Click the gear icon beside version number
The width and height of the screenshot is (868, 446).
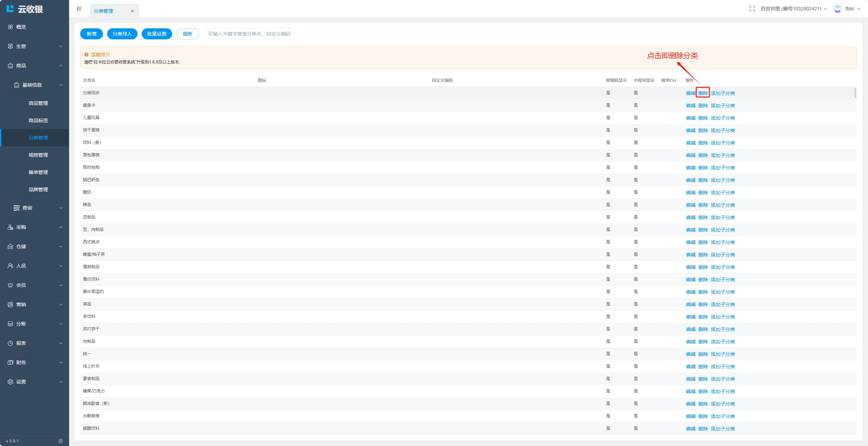(60, 441)
